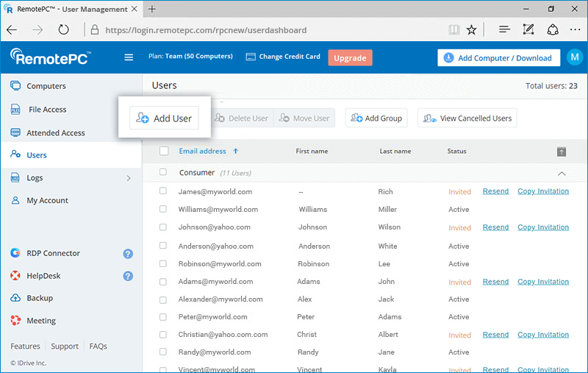Open the browser hub lines icon

point(505,29)
